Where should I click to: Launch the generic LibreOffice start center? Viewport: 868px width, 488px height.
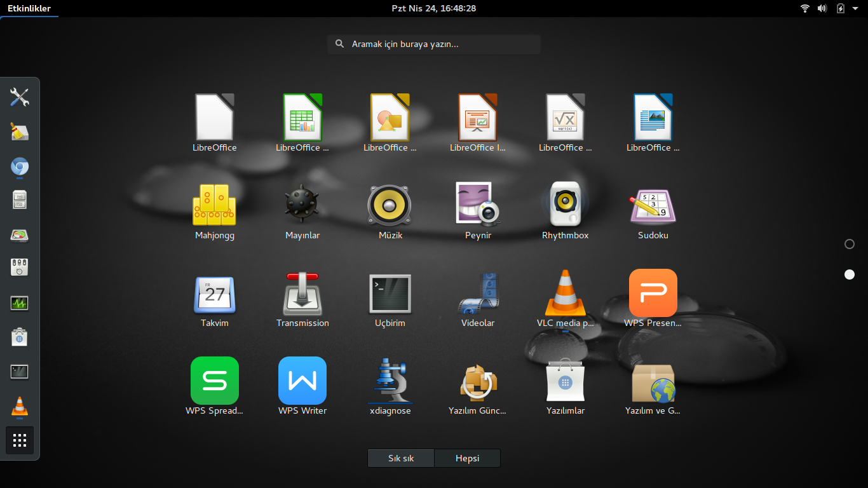click(215, 118)
